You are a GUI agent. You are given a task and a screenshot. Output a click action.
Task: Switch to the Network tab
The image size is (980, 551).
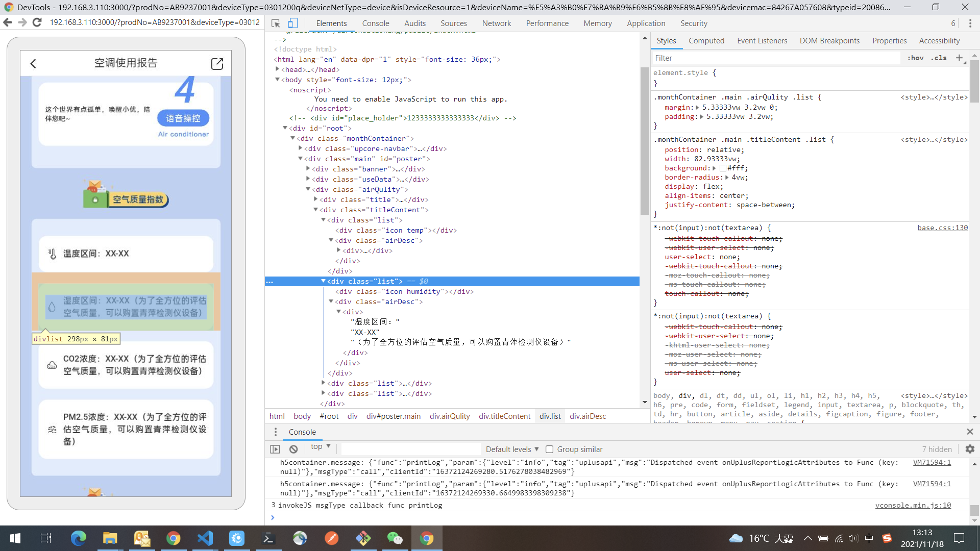[x=496, y=23]
